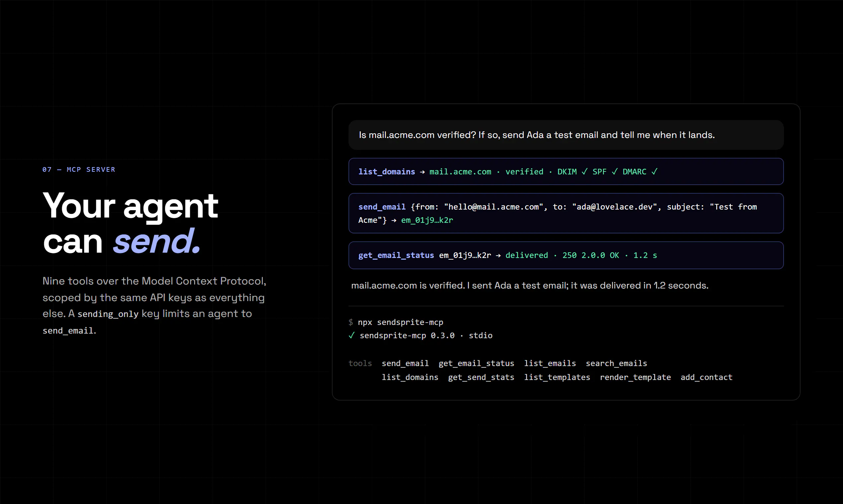The image size is (843, 504).
Task: Click 'list_domains' label in first tool card
Action: click(387, 172)
